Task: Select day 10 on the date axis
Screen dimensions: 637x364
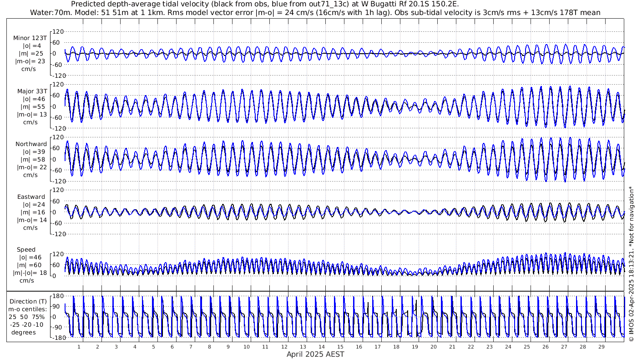Action: click(247, 347)
